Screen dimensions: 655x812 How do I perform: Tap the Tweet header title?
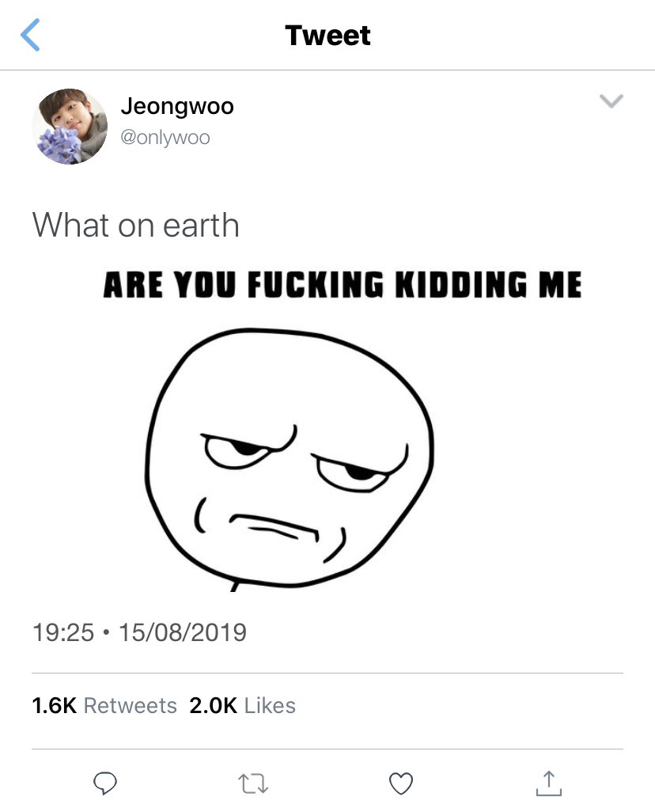(x=327, y=35)
